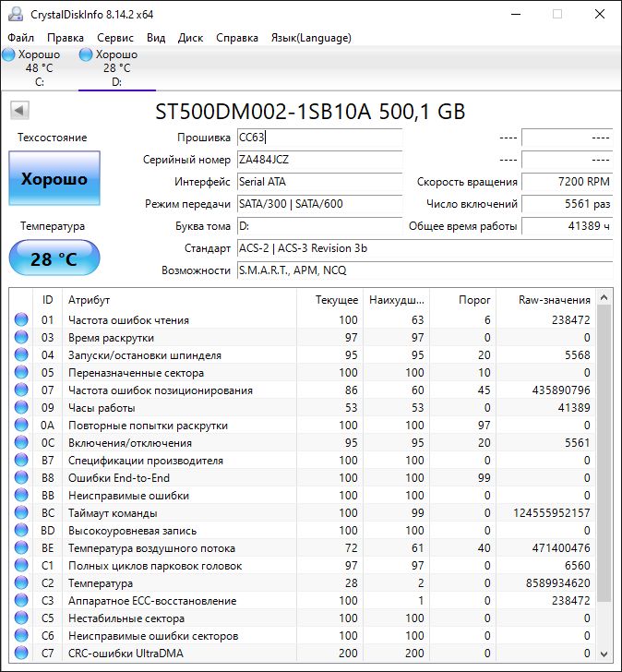Select drive D: status icon at 28 °C
This screenshot has width=622, height=672.
click(x=86, y=55)
